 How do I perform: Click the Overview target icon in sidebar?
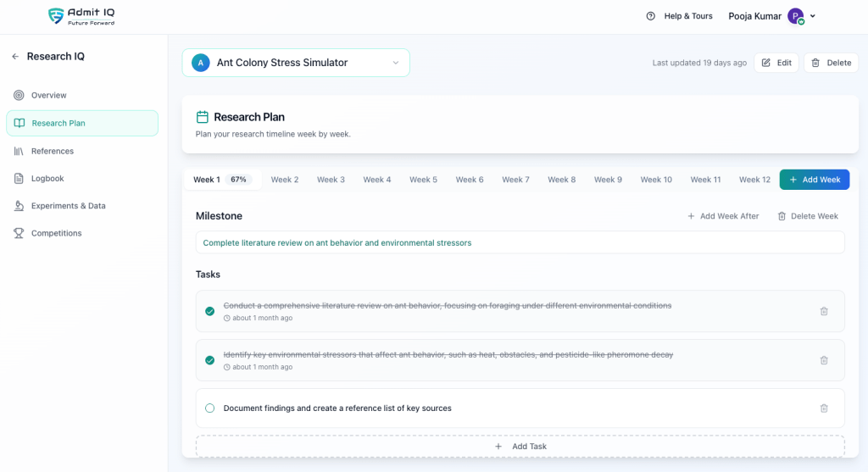(19, 95)
